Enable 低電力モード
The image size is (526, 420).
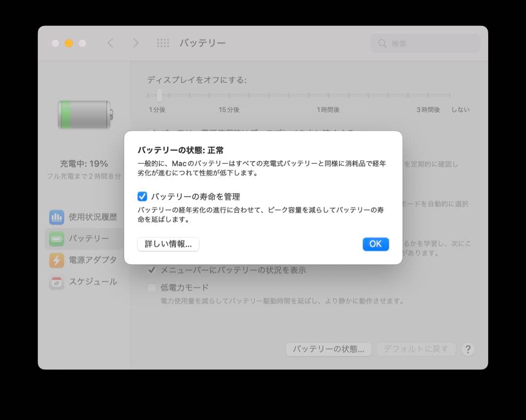coord(151,287)
